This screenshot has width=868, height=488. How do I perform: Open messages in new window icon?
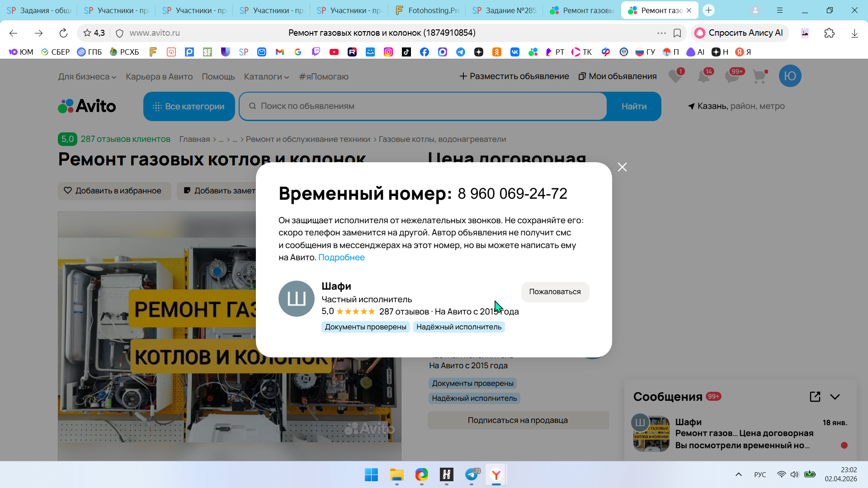815,397
